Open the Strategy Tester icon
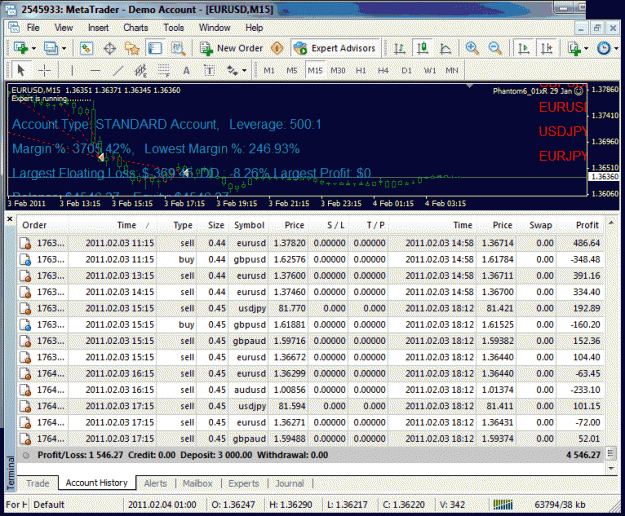 coord(178,48)
